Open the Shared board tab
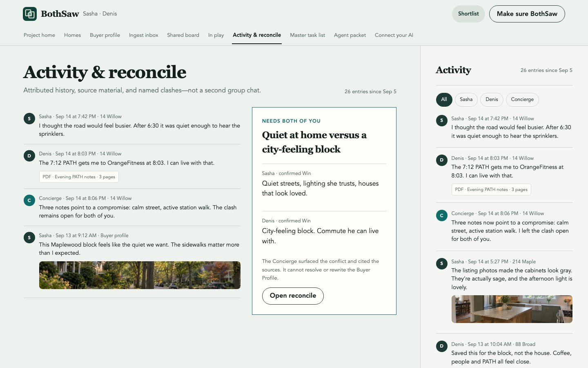588x368 pixels. [183, 35]
